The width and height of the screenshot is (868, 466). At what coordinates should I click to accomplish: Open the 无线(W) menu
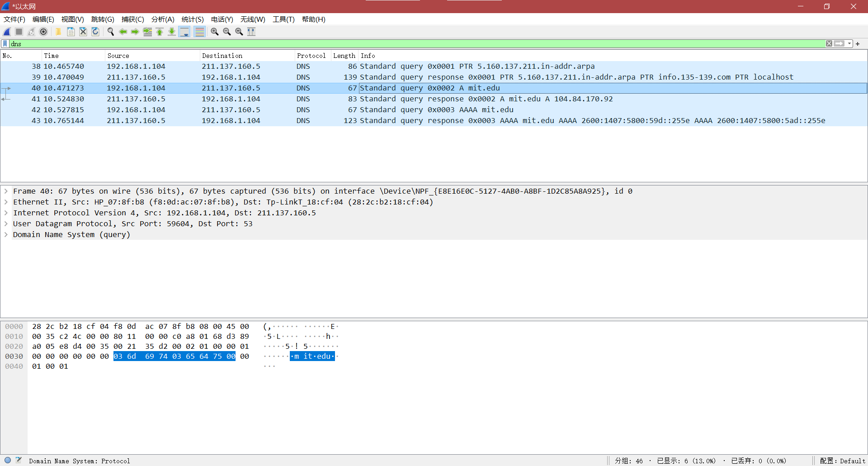click(x=253, y=19)
